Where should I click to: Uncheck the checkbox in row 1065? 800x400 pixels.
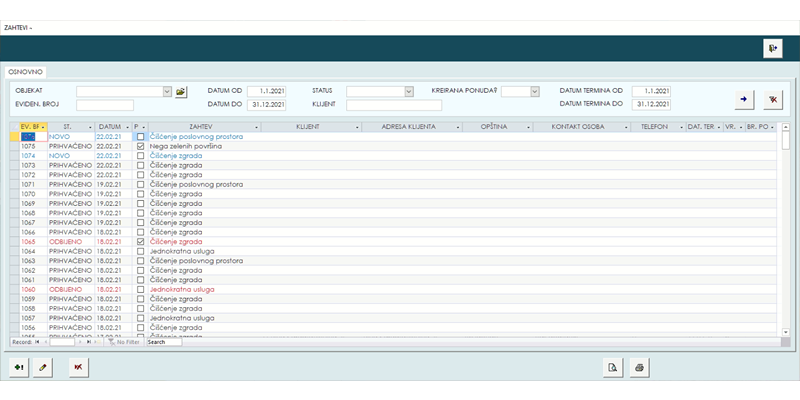(141, 242)
